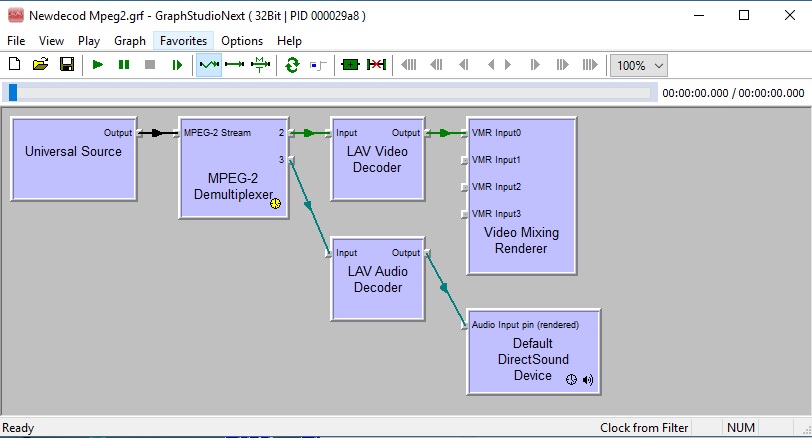Click the Remove filter red X icon
The width and height of the screenshot is (812, 438).
click(x=376, y=65)
